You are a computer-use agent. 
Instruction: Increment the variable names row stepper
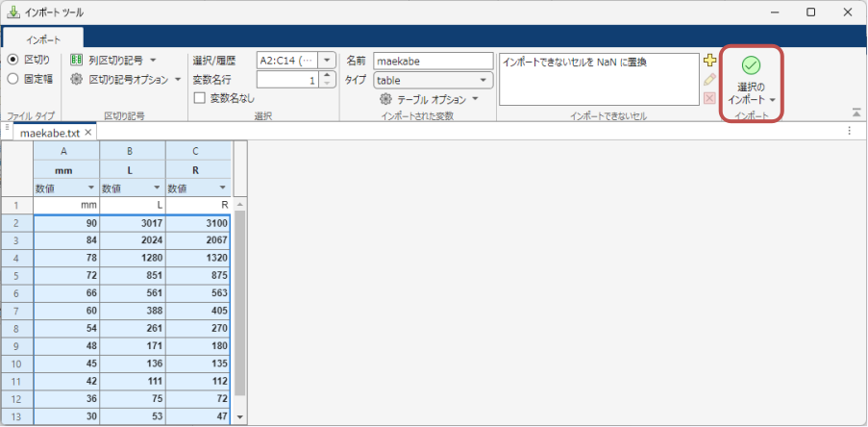[x=327, y=75]
